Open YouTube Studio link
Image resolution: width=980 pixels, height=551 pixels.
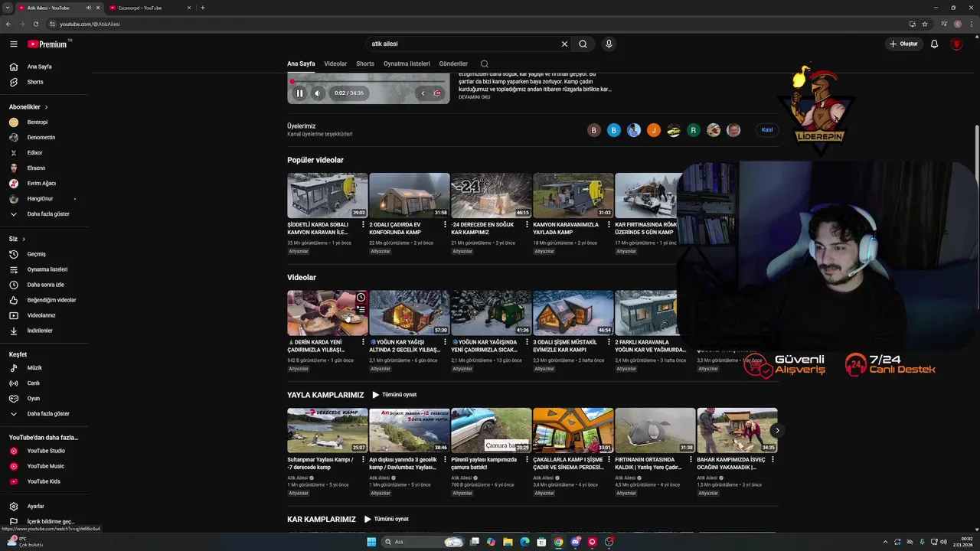click(45, 451)
